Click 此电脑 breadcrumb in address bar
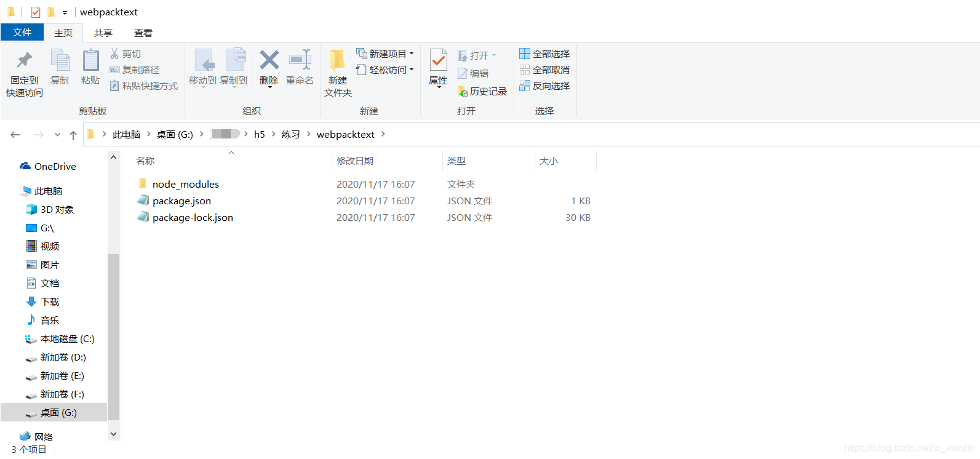 point(126,134)
